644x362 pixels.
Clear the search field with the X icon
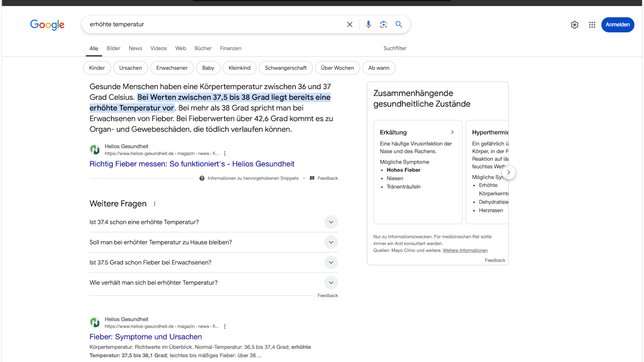[349, 24]
